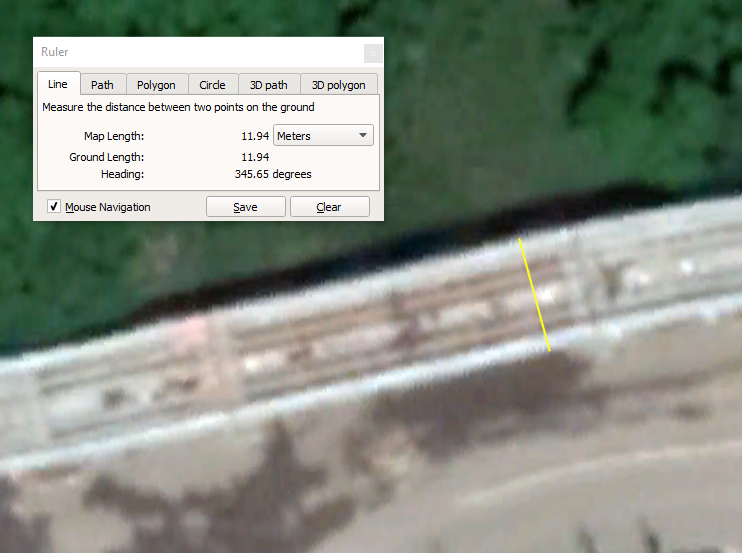Save the ruler measurement
742x553 pixels.
pyautogui.click(x=246, y=207)
